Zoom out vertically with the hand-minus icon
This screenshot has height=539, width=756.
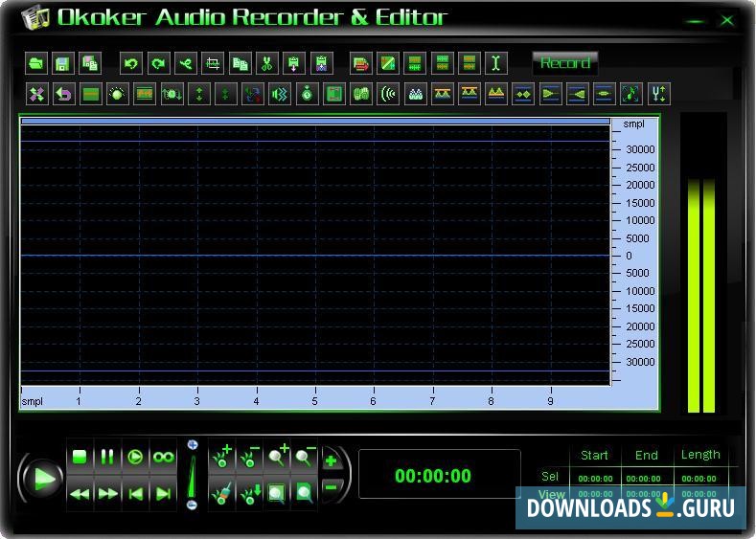(x=249, y=456)
